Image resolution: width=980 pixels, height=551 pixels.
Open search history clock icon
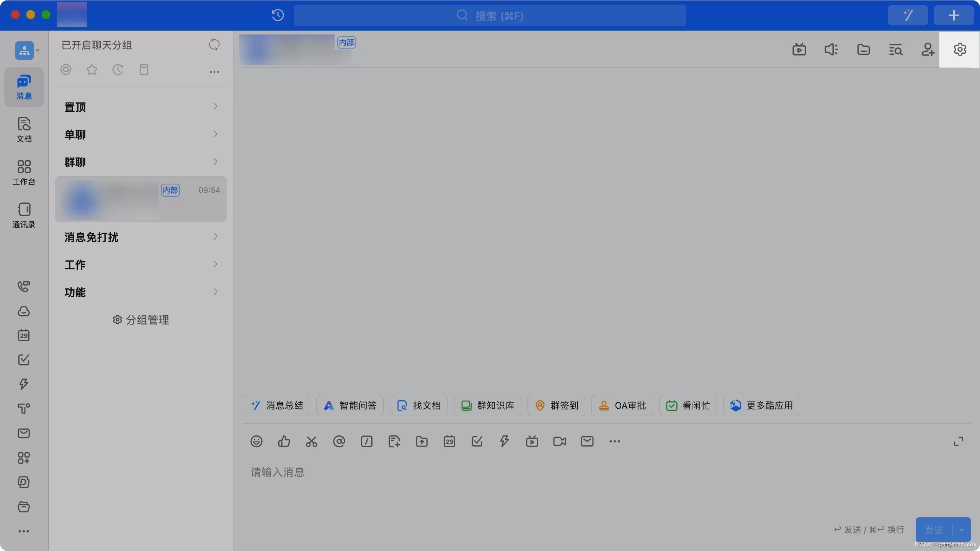[x=278, y=15]
